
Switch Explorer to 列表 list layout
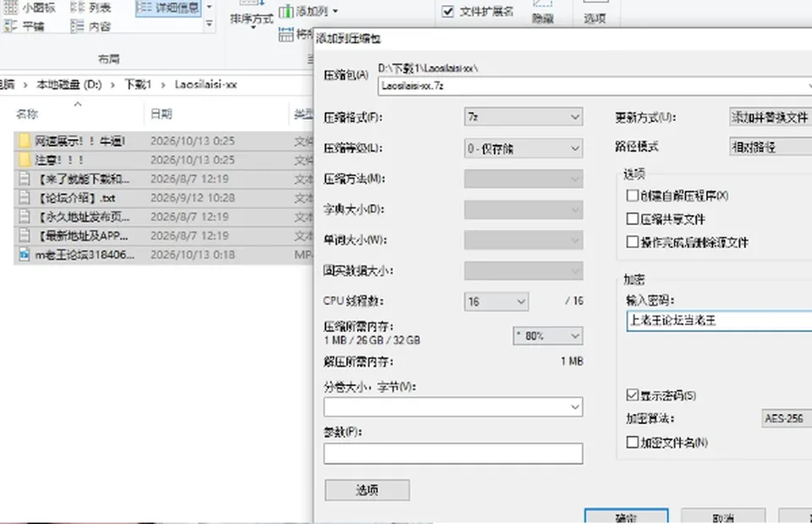click(91, 8)
